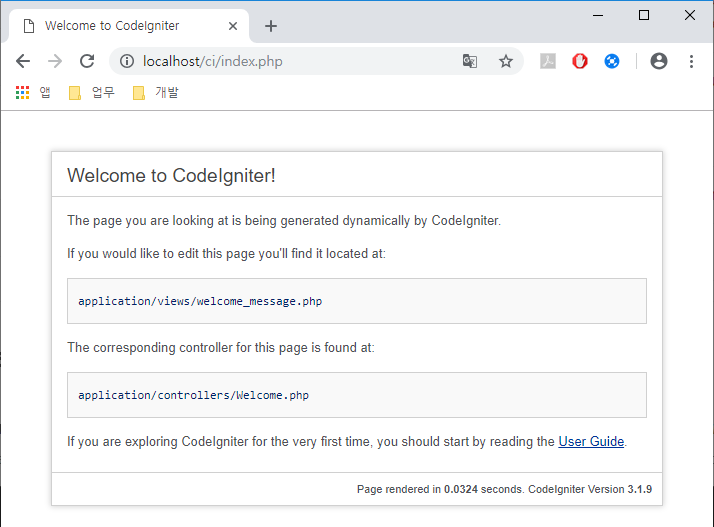
Task: Open the User Guide link
Action: tap(591, 441)
